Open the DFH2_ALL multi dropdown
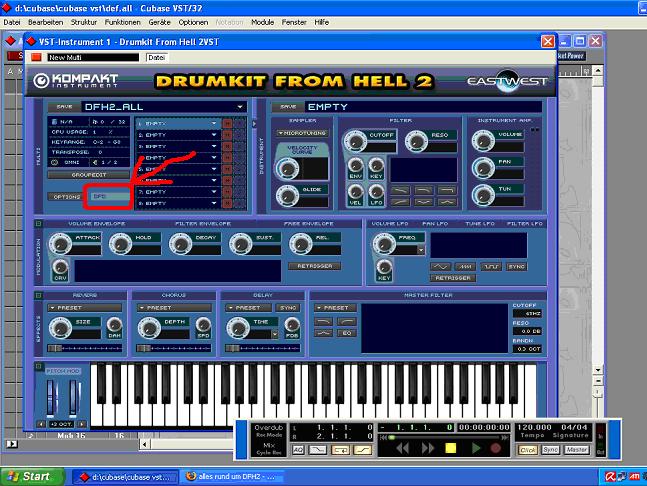 pos(240,107)
